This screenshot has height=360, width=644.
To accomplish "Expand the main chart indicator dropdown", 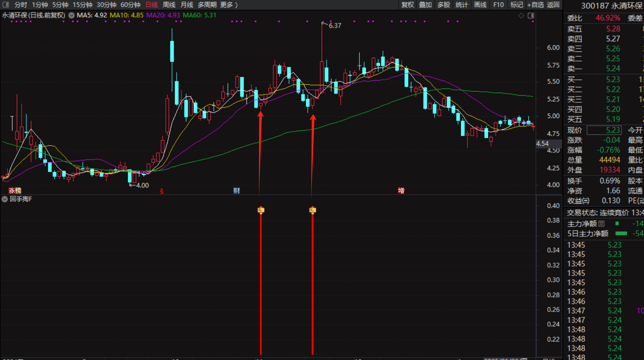I will click(71, 15).
